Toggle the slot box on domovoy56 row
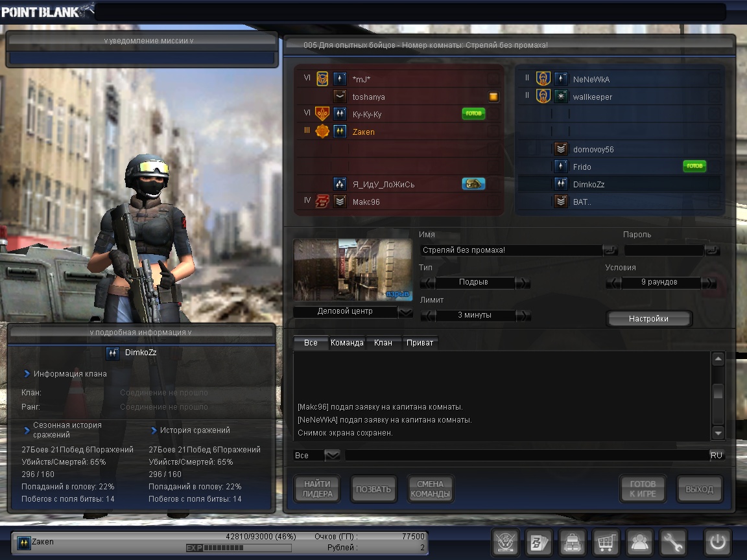The width and height of the screenshot is (747, 560). point(714,149)
